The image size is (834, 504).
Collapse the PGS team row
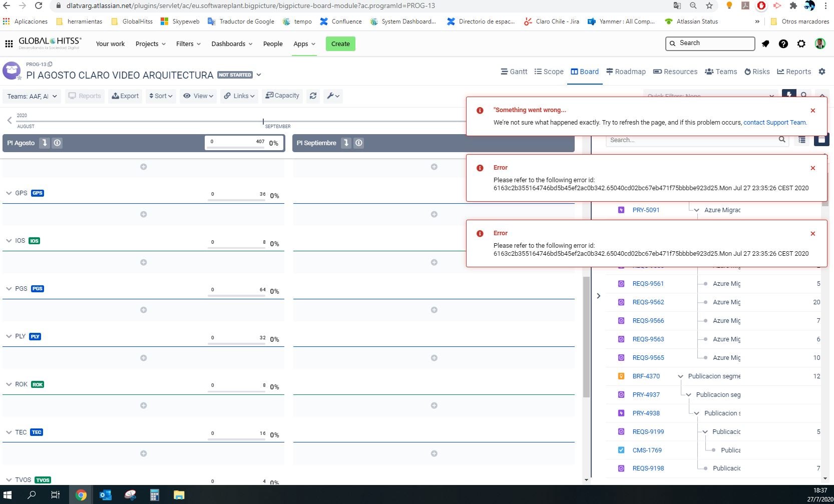pyautogui.click(x=9, y=288)
